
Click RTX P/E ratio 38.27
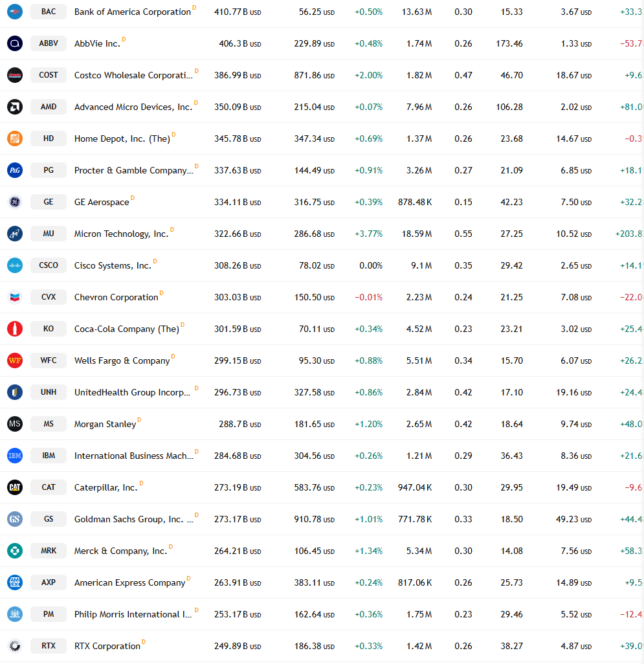[x=511, y=646]
